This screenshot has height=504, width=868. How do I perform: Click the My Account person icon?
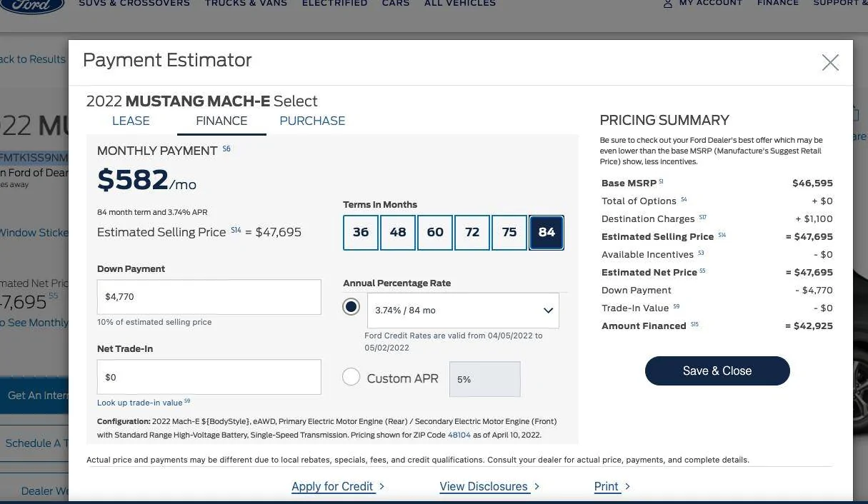668,4
